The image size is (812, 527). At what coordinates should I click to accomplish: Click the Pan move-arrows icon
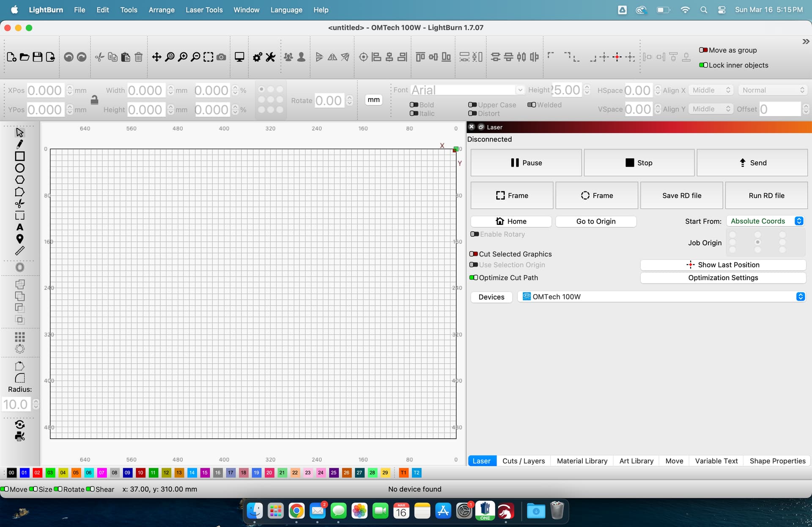tap(156, 57)
